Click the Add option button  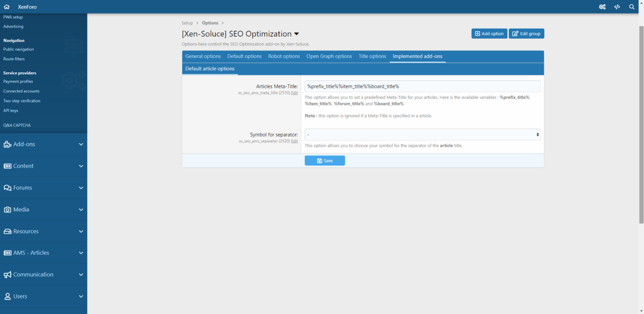(489, 34)
